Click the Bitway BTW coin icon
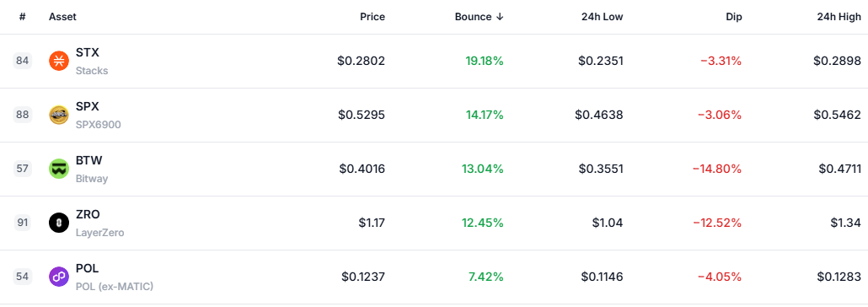868x307 pixels. [59, 169]
